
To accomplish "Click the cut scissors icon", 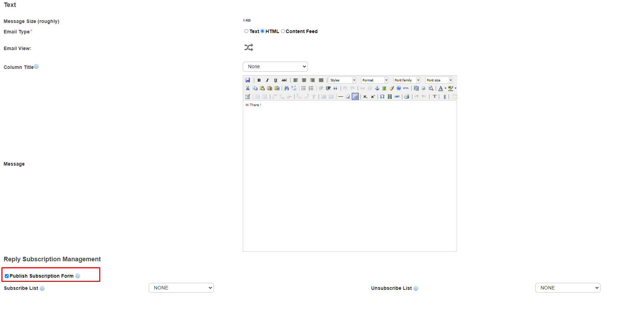I will click(x=248, y=88).
